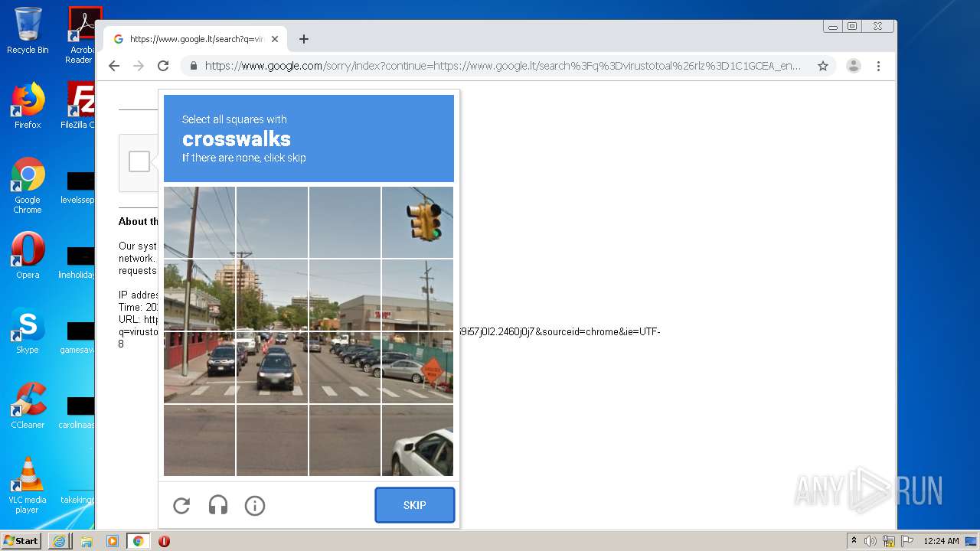Select tile with white car at bottom right

tap(417, 440)
